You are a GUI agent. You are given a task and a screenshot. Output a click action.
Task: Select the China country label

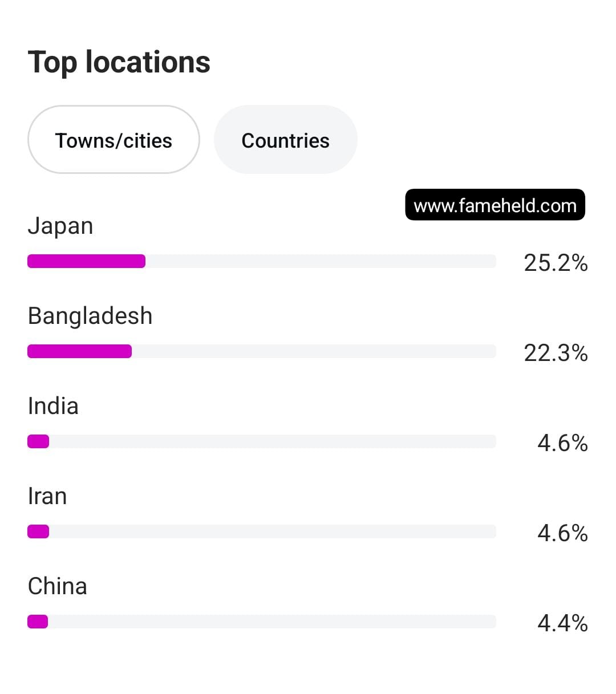[x=58, y=586]
